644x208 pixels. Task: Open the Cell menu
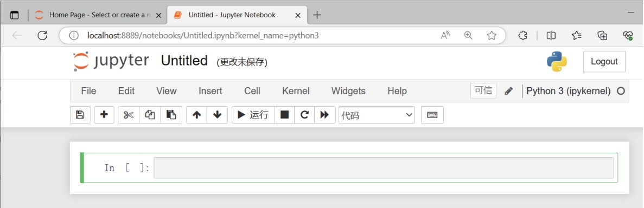[x=252, y=90]
